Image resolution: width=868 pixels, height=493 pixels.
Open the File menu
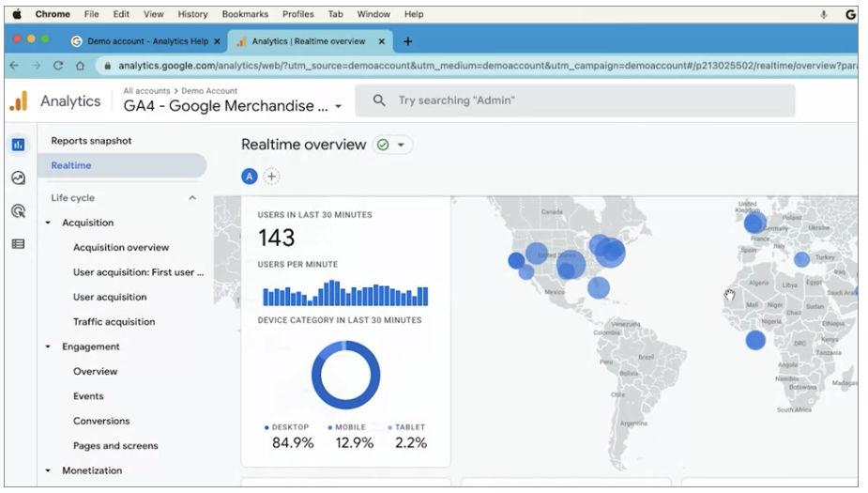click(x=91, y=14)
